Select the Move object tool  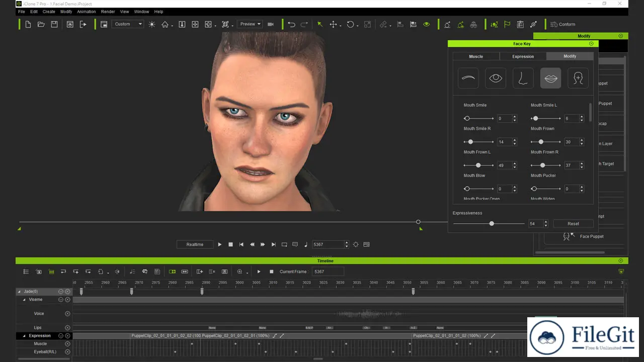click(333, 24)
